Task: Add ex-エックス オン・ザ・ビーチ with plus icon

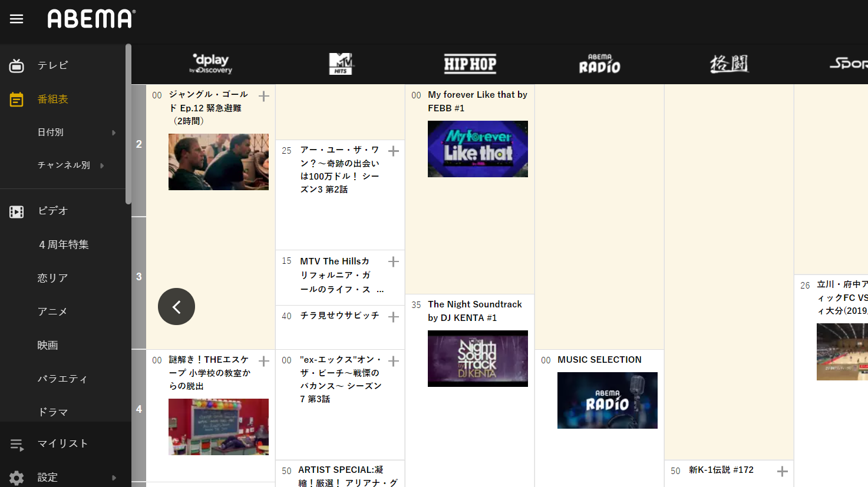Action: click(394, 361)
